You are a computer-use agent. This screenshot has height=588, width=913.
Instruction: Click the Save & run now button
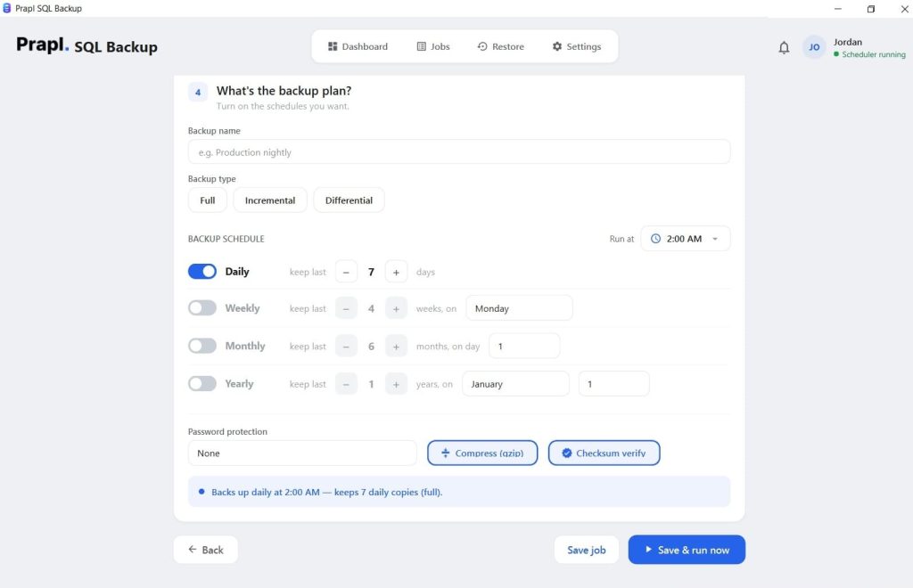[687, 550]
